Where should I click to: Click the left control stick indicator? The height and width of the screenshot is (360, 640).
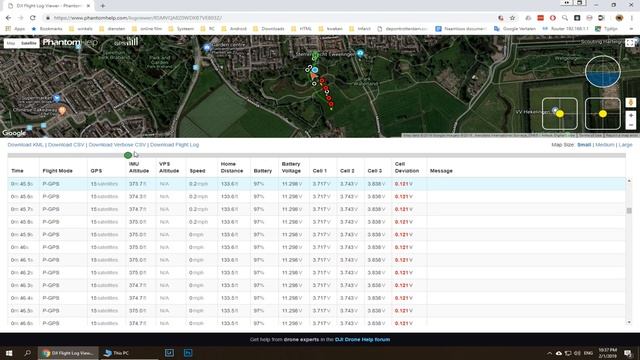point(560,113)
